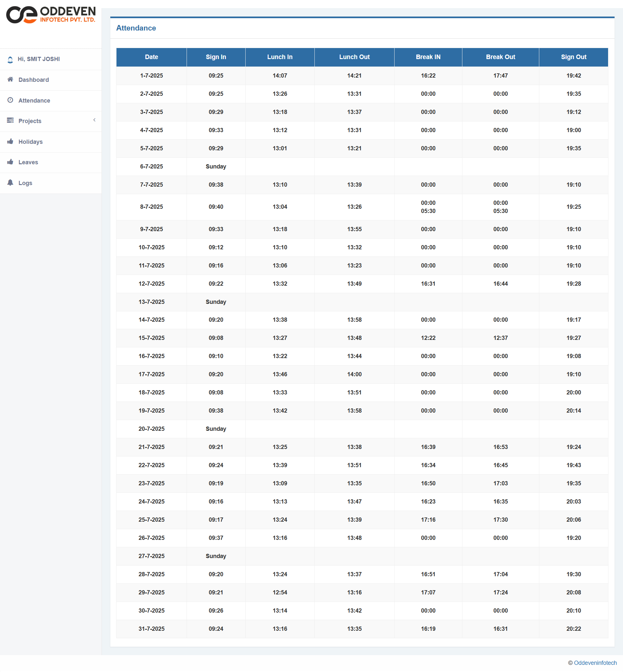Click the Break IN column header
623x672 pixels.
pyautogui.click(x=428, y=57)
